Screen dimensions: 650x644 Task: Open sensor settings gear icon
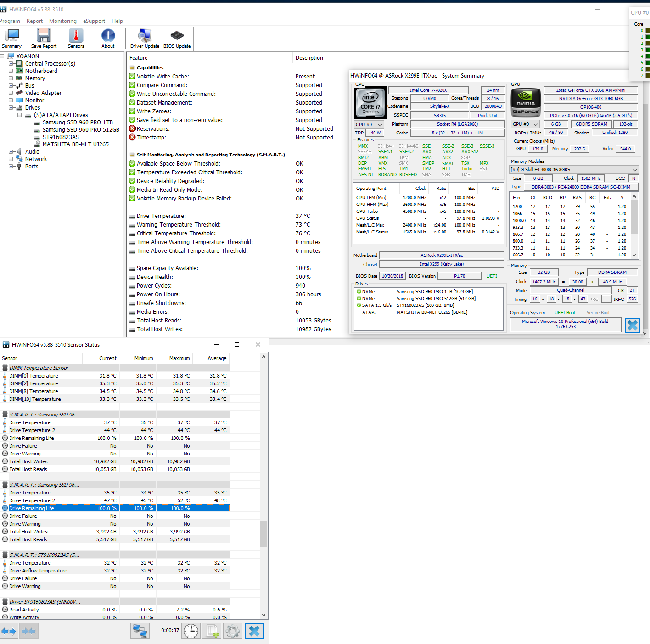233,631
